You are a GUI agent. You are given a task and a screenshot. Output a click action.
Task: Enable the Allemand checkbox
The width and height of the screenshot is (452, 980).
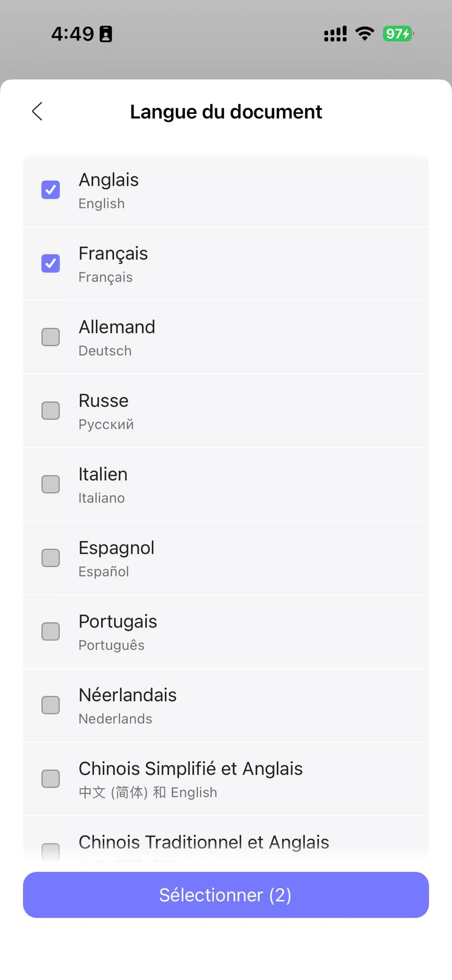tap(51, 337)
